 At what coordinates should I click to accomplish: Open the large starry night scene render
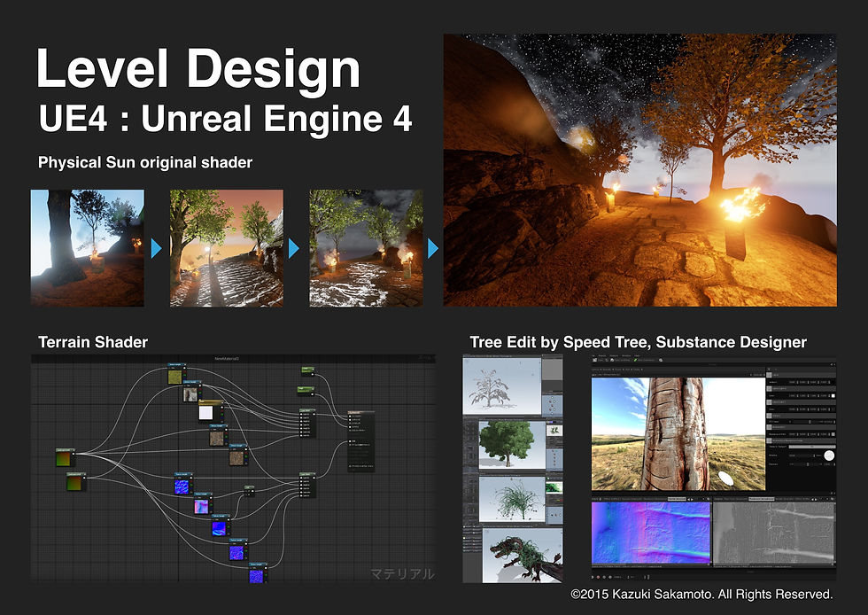pos(639,170)
